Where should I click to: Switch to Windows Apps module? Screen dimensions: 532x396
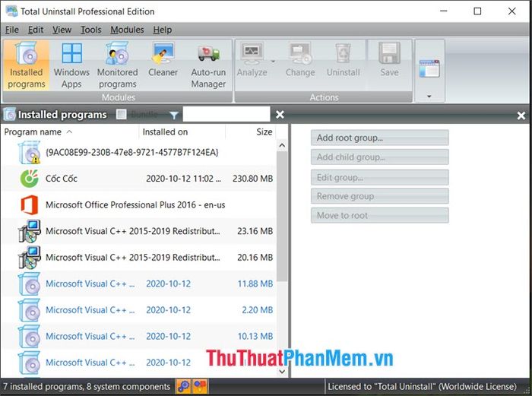point(71,65)
